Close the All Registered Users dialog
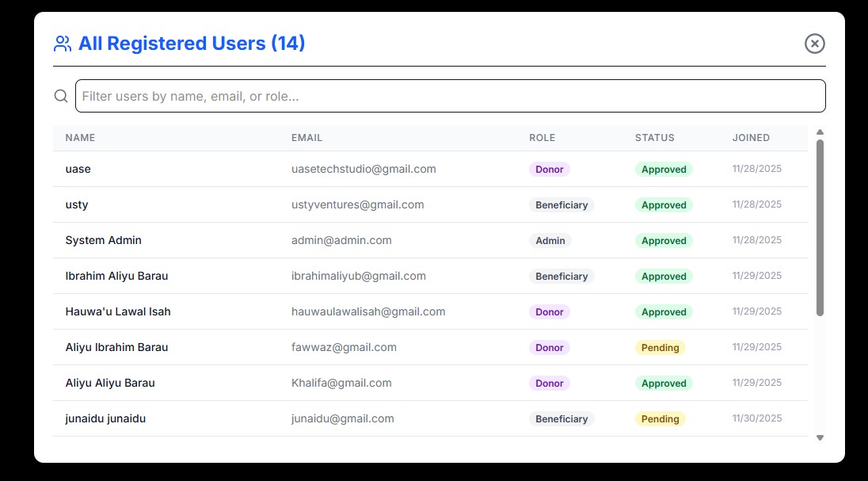Image resolution: width=868 pixels, height=481 pixels. 814,44
